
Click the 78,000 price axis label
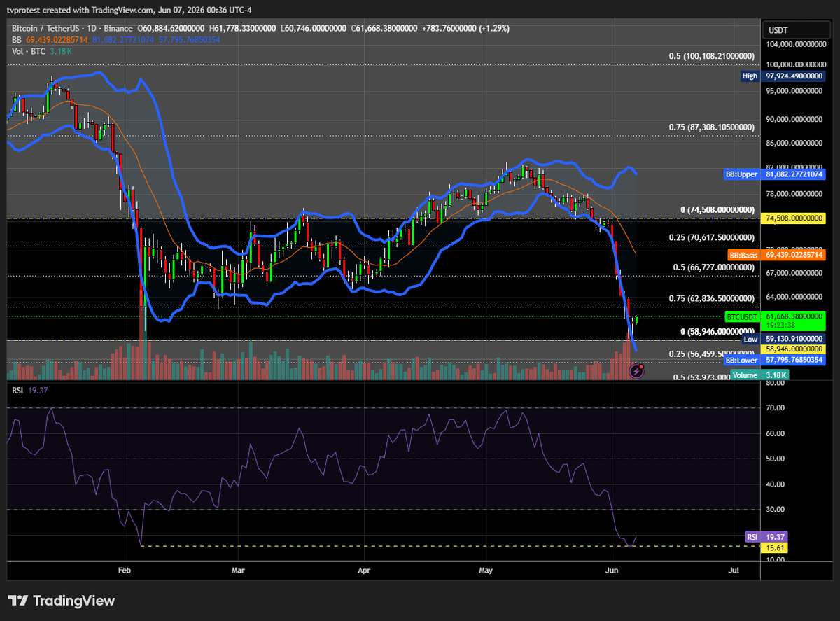794,194
